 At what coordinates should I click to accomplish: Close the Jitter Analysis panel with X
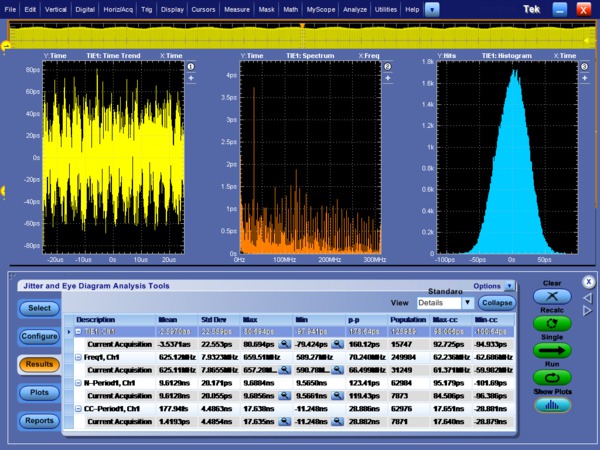coord(588,282)
